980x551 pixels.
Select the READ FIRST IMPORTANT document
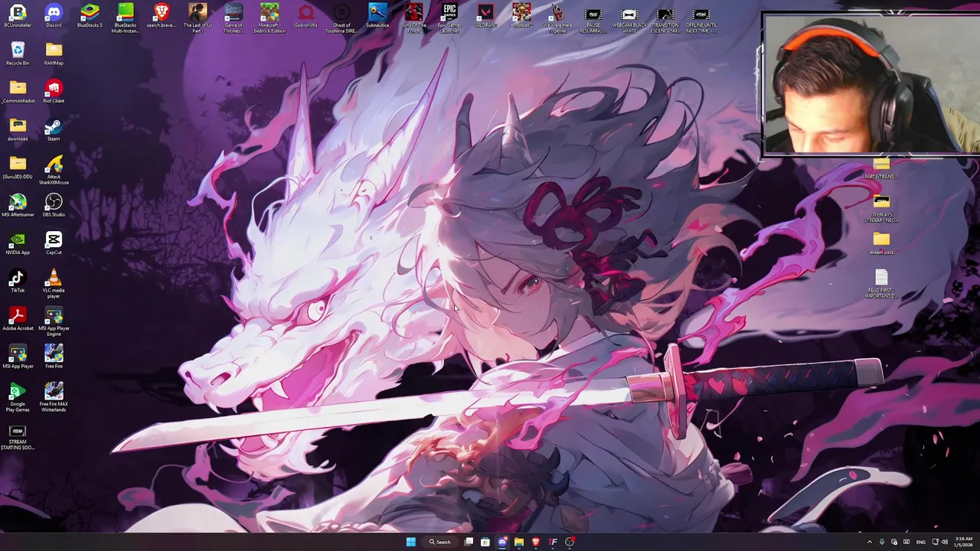[881, 283]
